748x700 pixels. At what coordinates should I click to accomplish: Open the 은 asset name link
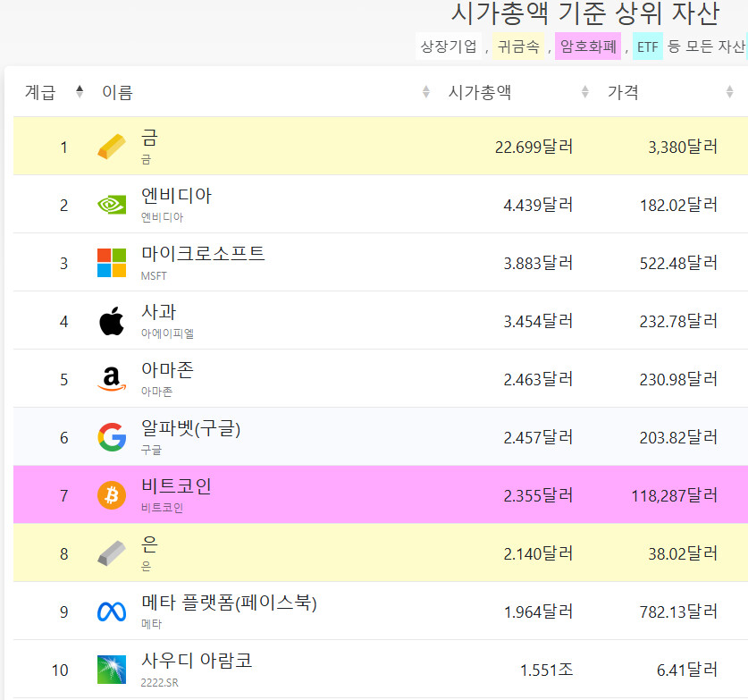click(x=149, y=544)
